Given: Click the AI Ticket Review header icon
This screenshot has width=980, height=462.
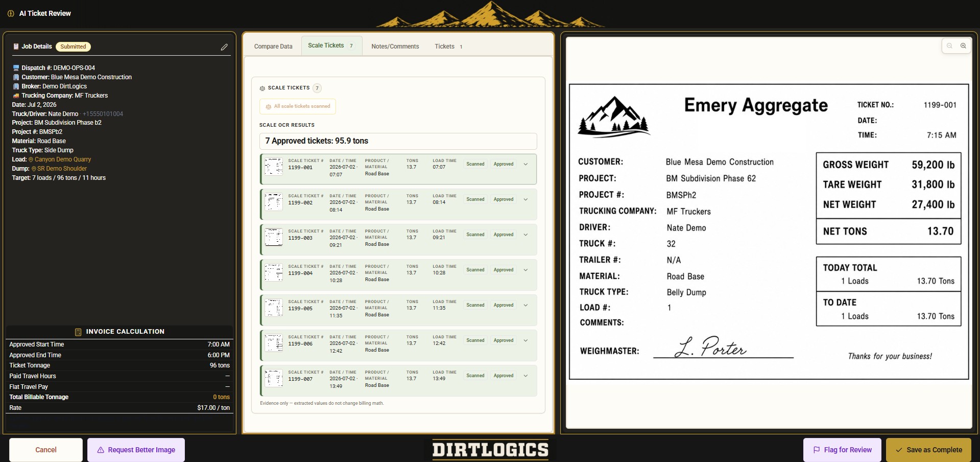Looking at the screenshot, I should (x=11, y=13).
